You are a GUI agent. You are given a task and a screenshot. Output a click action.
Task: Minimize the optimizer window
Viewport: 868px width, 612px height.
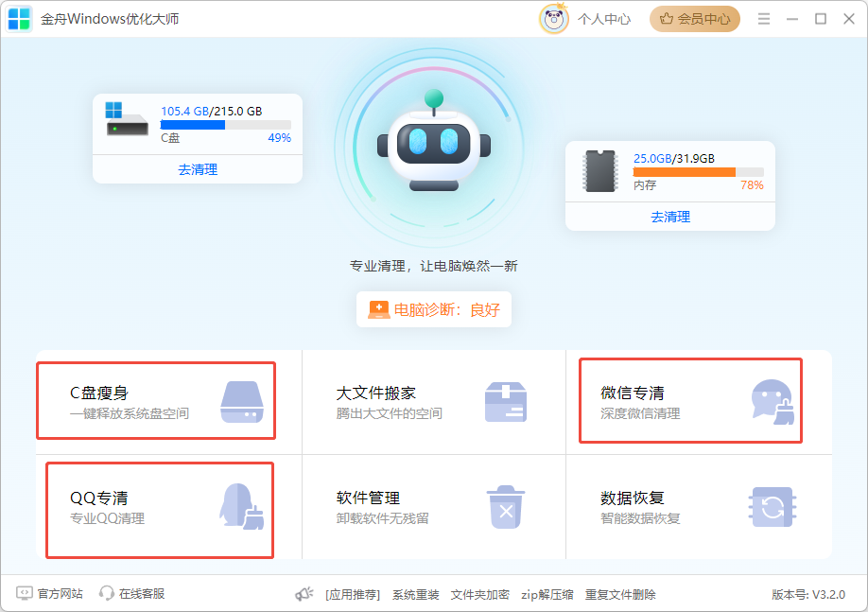coord(792,19)
